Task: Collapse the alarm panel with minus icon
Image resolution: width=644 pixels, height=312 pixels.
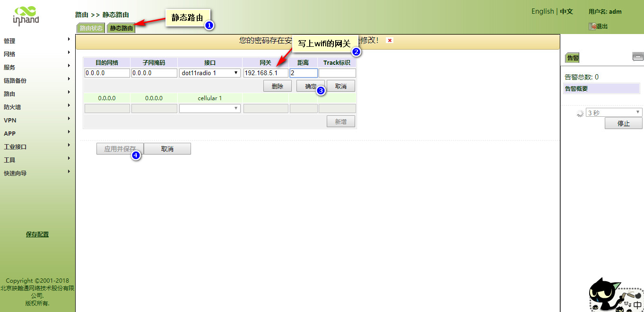Action: [638, 57]
